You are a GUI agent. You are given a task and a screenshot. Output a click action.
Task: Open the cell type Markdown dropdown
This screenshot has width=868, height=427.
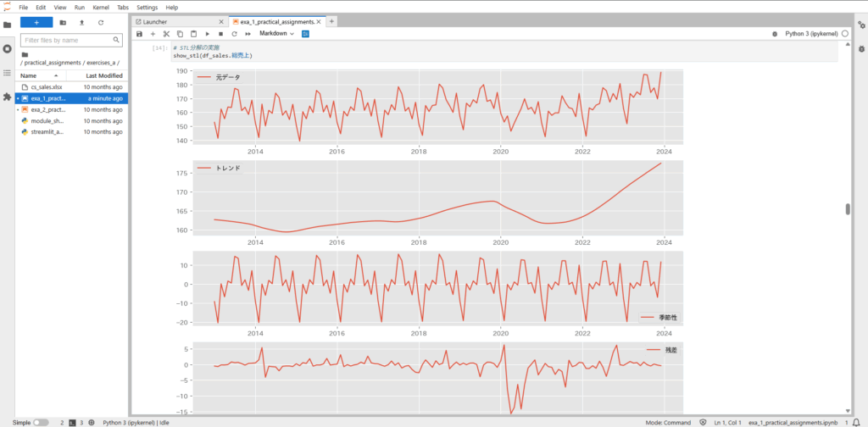click(276, 34)
